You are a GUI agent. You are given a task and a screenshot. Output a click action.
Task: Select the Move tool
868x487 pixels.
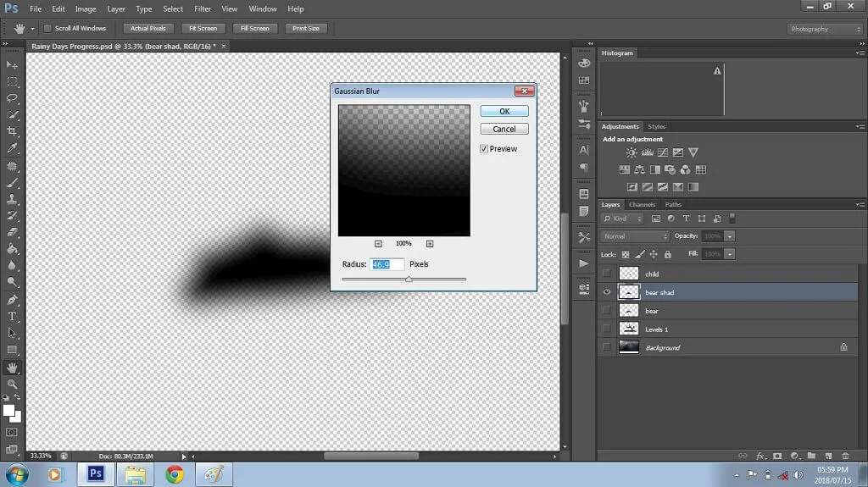[12, 64]
